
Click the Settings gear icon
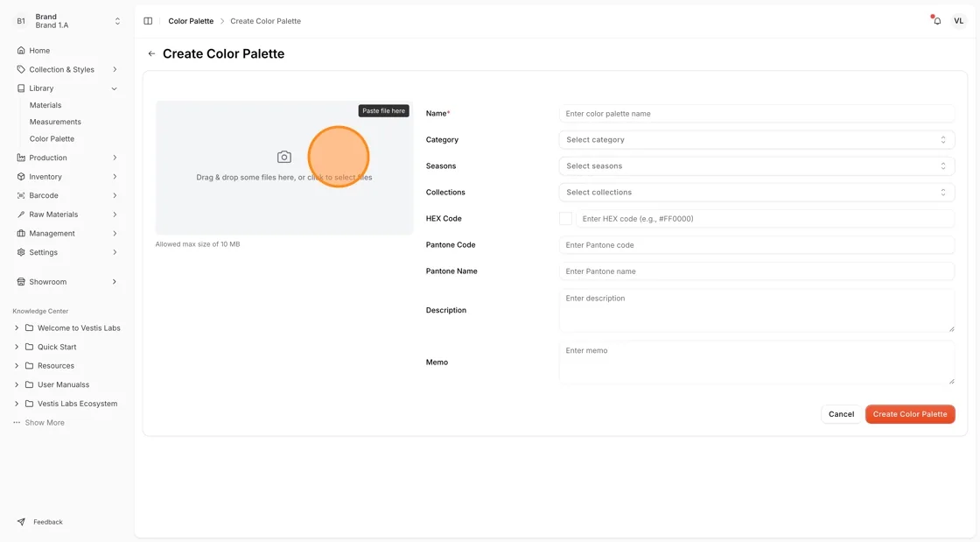pyautogui.click(x=21, y=252)
